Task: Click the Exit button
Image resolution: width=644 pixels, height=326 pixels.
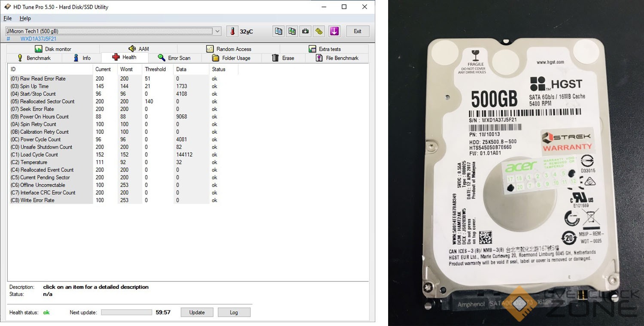Action: 358,31
